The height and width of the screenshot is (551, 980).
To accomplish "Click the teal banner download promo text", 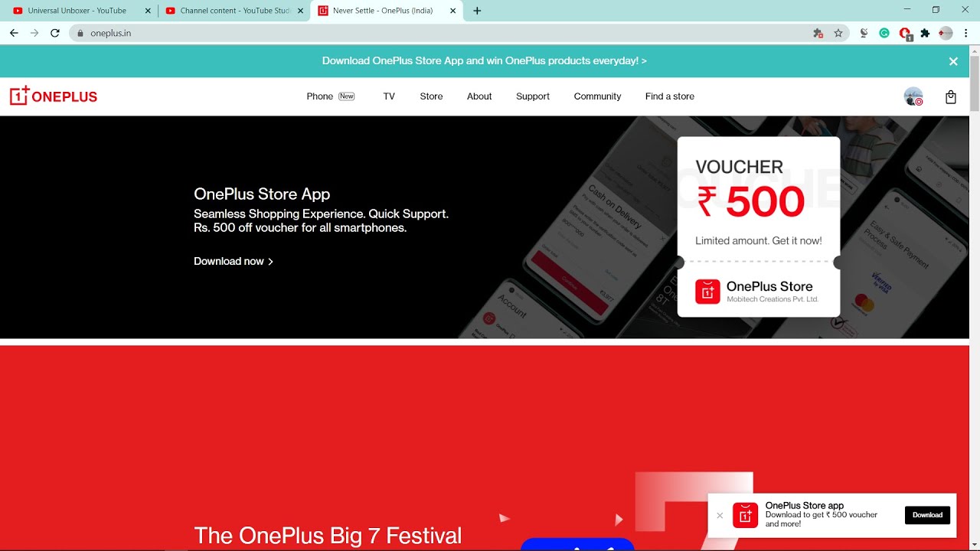I will [x=485, y=60].
